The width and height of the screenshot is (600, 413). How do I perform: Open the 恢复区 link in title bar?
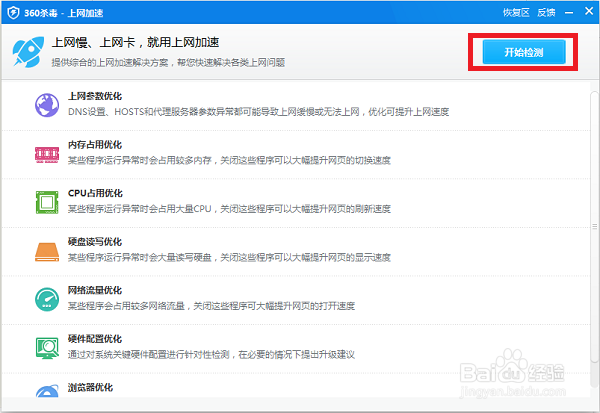pos(516,13)
